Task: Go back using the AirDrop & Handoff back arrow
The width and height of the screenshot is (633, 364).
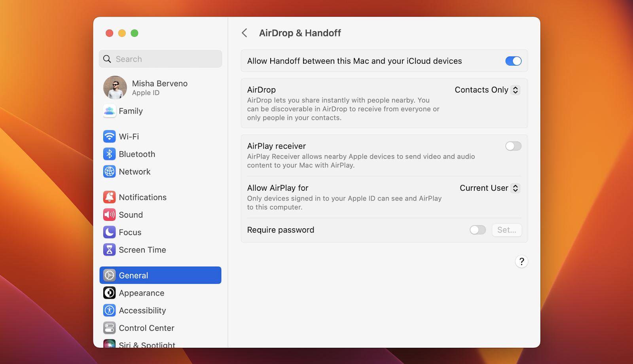Action: tap(244, 33)
